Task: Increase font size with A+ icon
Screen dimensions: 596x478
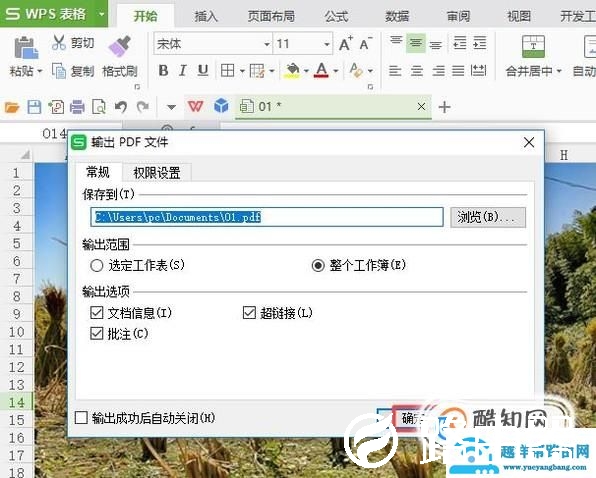Action: pos(346,44)
